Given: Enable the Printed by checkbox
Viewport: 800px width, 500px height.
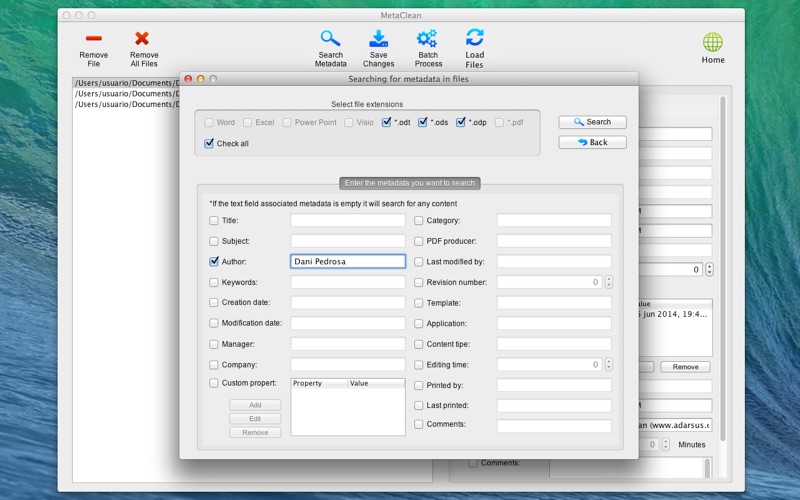Looking at the screenshot, I should 418,385.
